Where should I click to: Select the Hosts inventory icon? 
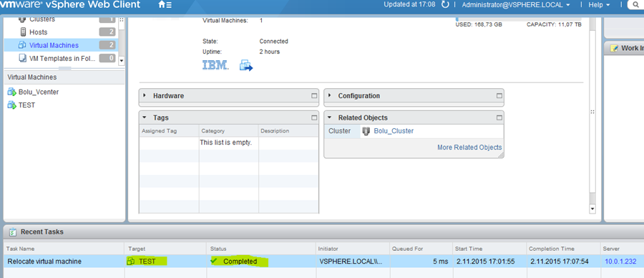(x=23, y=32)
